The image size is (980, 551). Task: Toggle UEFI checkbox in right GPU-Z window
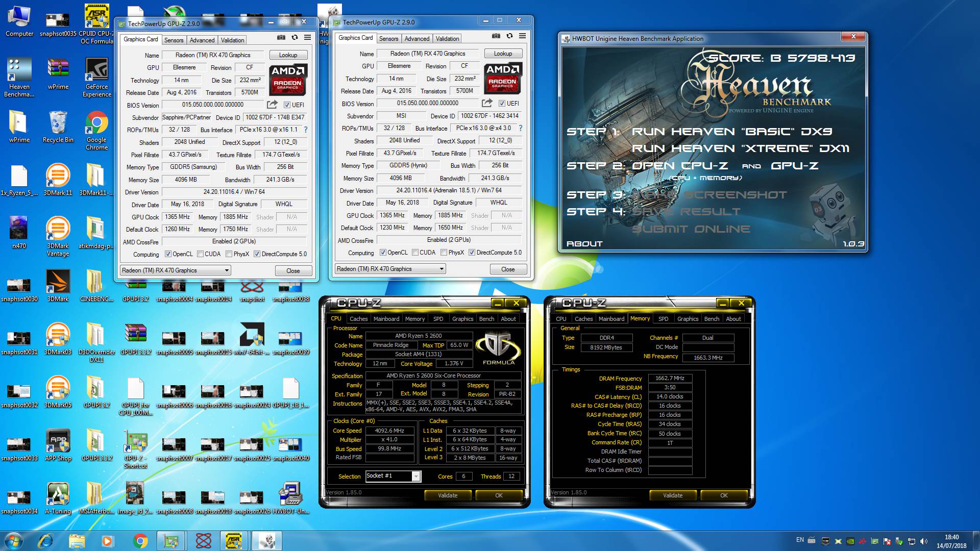point(502,104)
